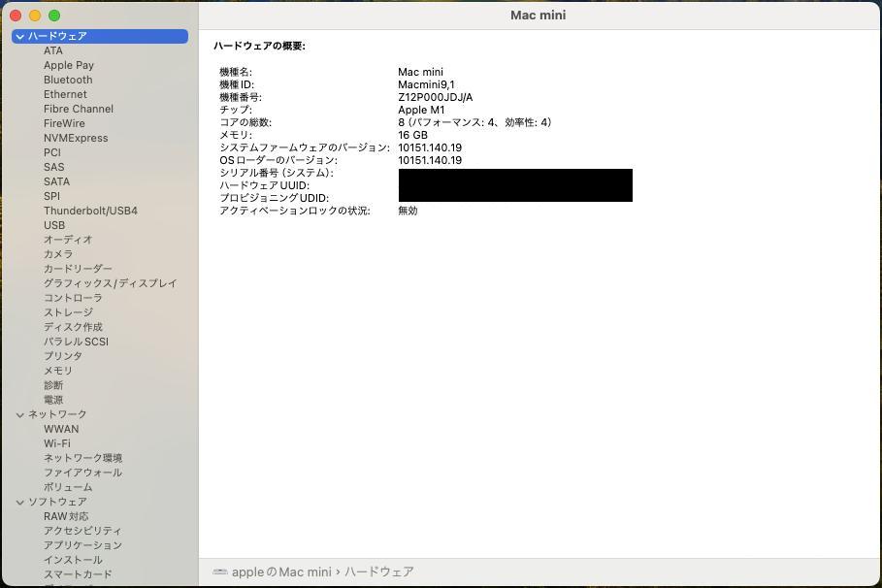Open カードリーダー in the sidebar
882x588 pixels.
79,269
